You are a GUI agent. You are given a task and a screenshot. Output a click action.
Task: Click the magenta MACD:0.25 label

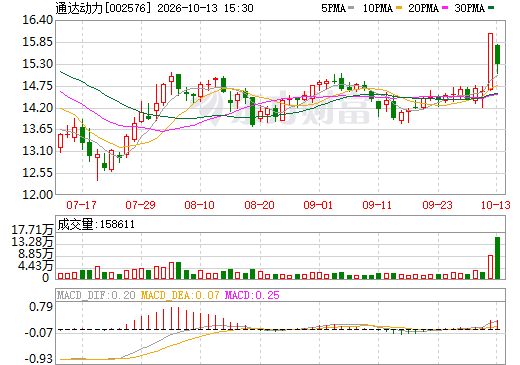click(x=252, y=295)
